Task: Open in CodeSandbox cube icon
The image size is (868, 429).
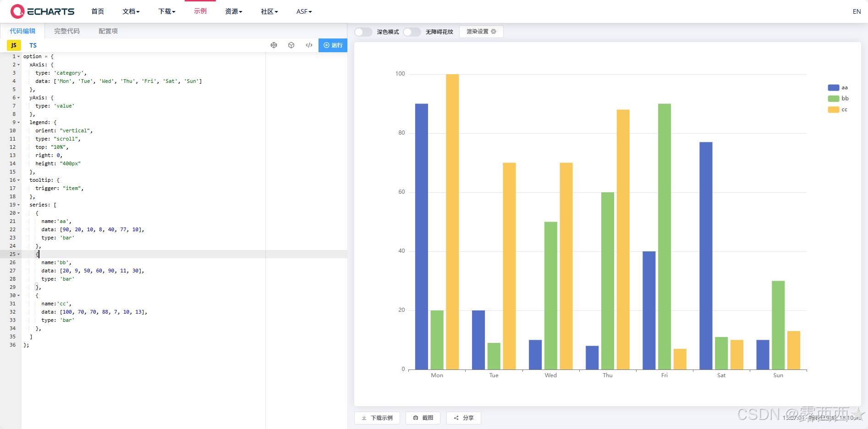Action: [291, 45]
